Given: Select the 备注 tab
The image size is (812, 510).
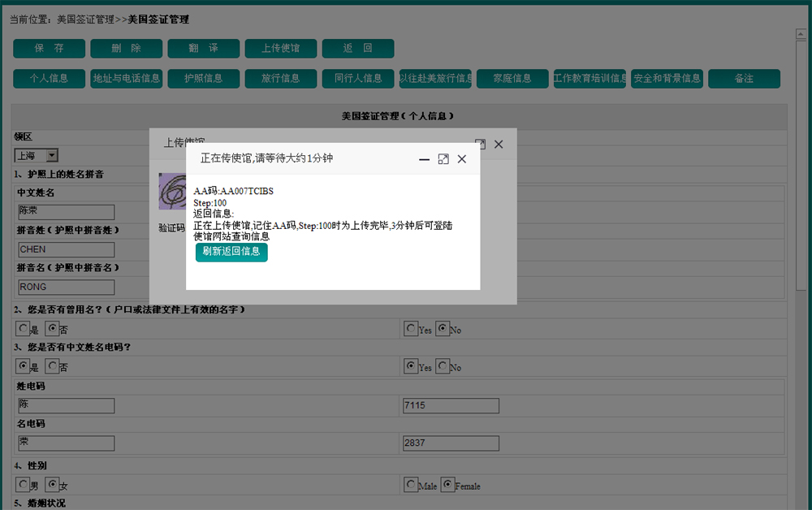Looking at the screenshot, I should (744, 79).
